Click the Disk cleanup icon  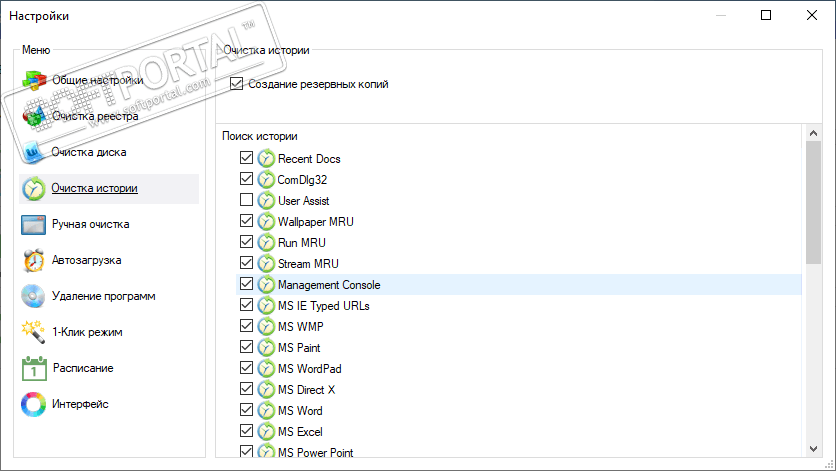click(x=35, y=152)
